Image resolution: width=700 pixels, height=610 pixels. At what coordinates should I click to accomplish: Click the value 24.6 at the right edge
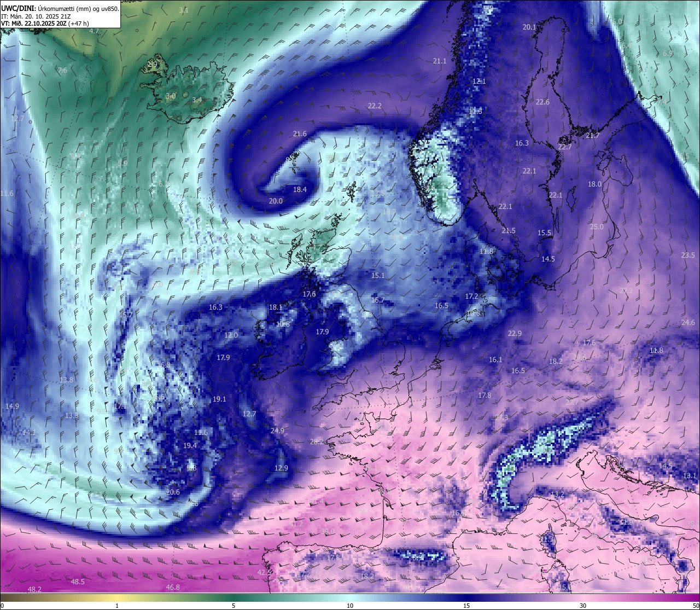click(688, 322)
